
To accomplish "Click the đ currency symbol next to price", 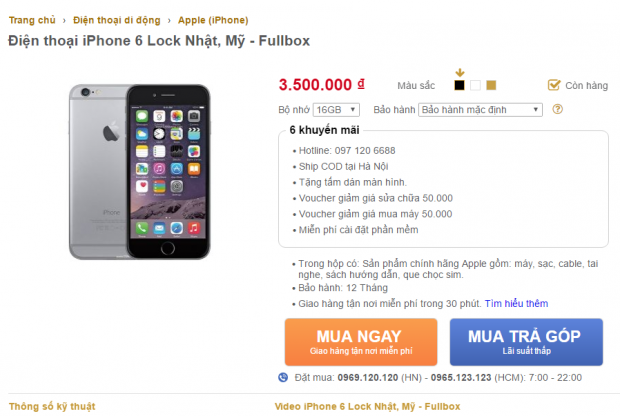I will pyautogui.click(x=361, y=84).
